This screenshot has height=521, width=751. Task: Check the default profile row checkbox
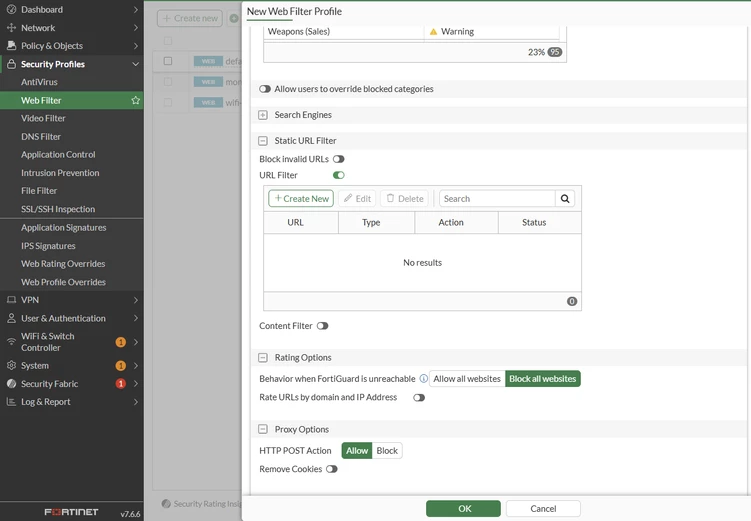click(168, 61)
